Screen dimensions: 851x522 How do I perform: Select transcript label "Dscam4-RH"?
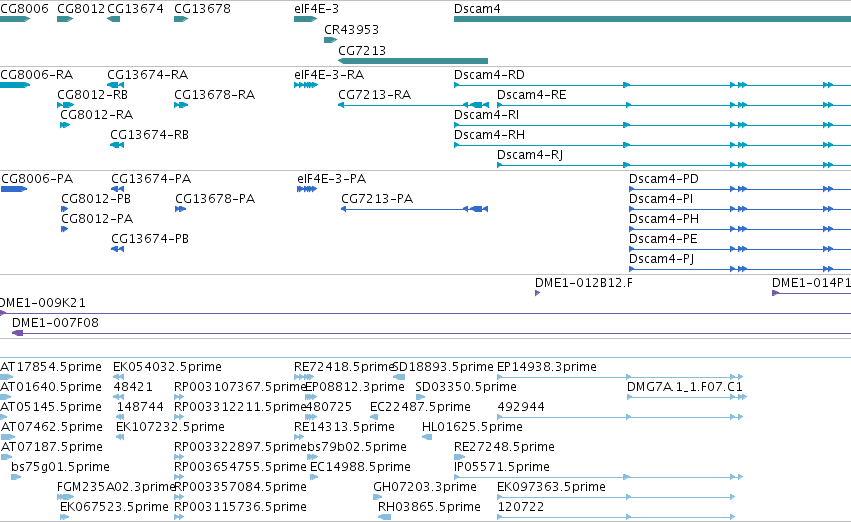pos(490,135)
